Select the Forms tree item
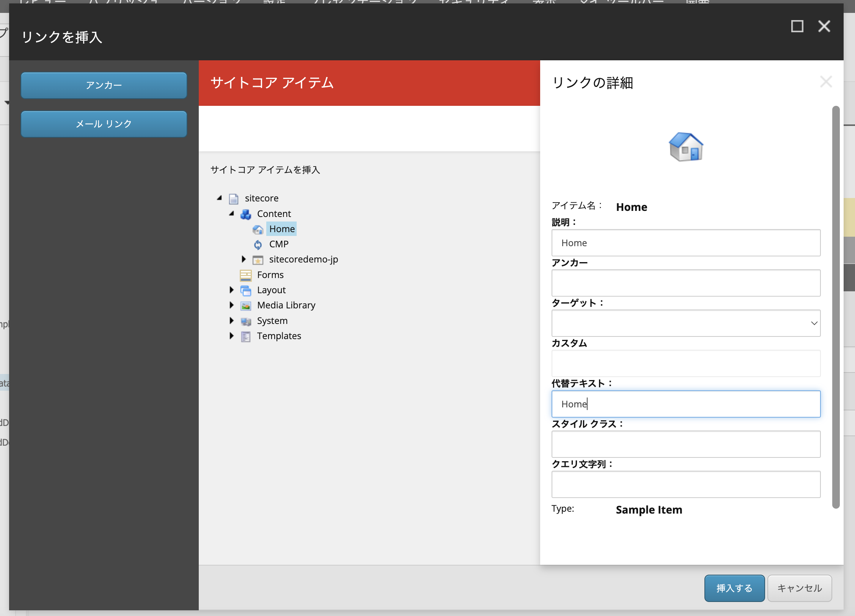This screenshot has height=616, width=855. 270,275
